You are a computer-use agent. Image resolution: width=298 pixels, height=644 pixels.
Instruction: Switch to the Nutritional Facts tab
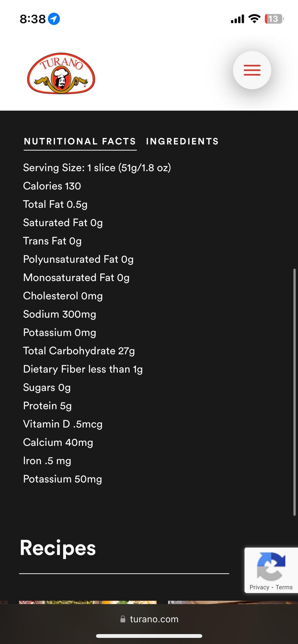coord(80,142)
